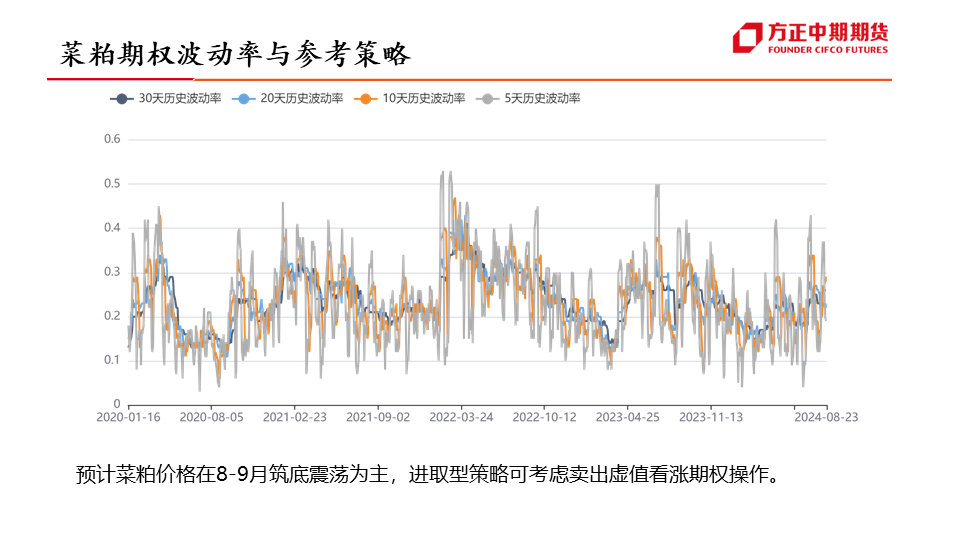Click the x-axis date 2023-11-13
The image size is (960, 540).
coord(711,417)
